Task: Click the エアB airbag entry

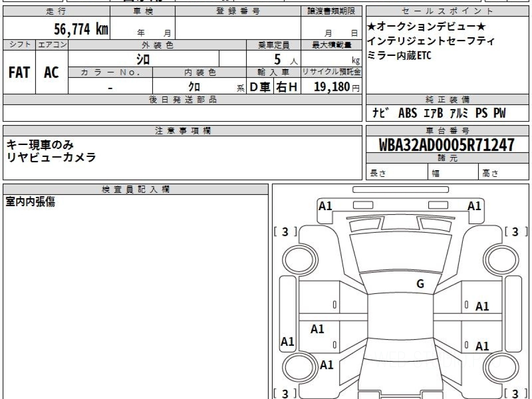Action: point(433,113)
